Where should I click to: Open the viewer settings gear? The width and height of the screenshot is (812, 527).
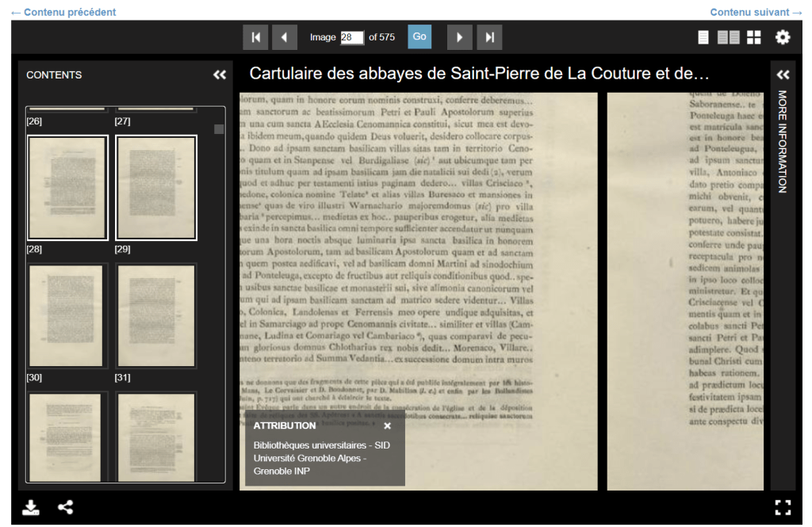[x=783, y=37]
